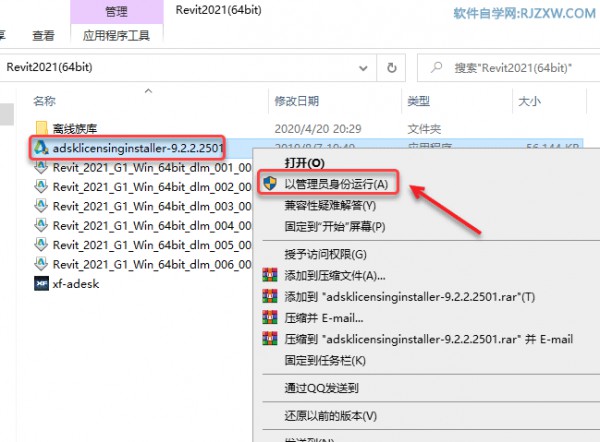The image size is (600, 442).
Task: Click the 2020/4/20 20:29 date cell
Action: tap(318, 129)
